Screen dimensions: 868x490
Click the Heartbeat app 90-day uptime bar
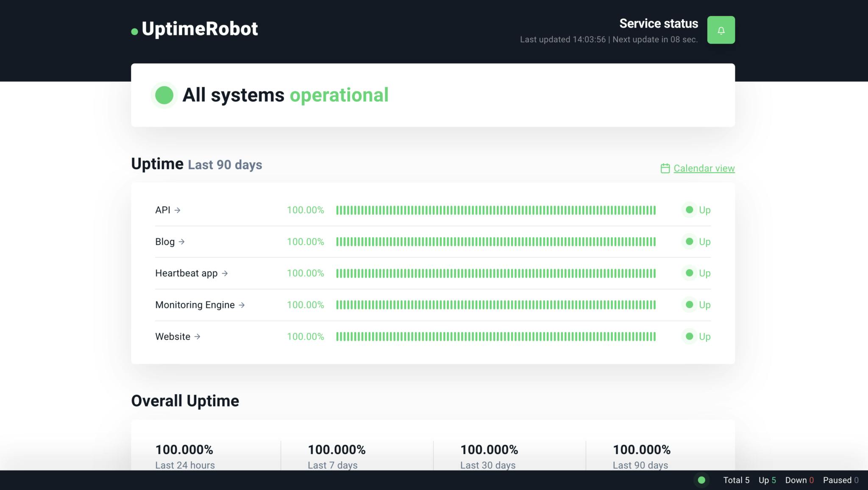pyautogui.click(x=496, y=273)
